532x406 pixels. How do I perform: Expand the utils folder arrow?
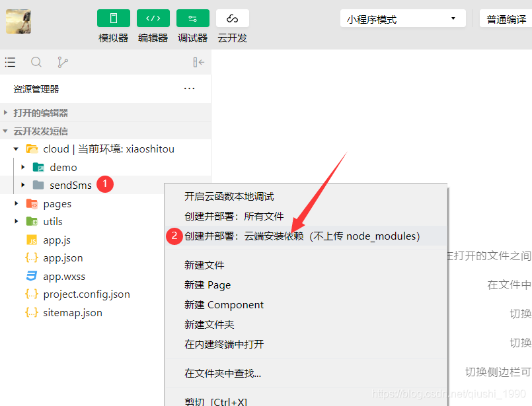pos(17,221)
